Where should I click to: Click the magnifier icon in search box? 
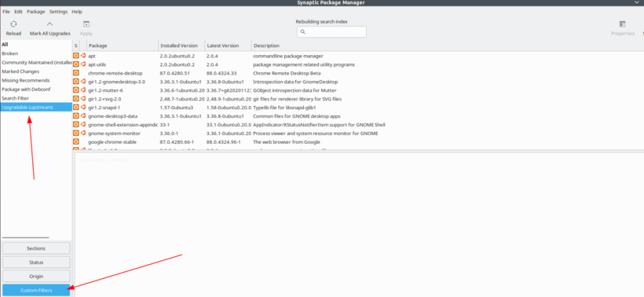303,32
